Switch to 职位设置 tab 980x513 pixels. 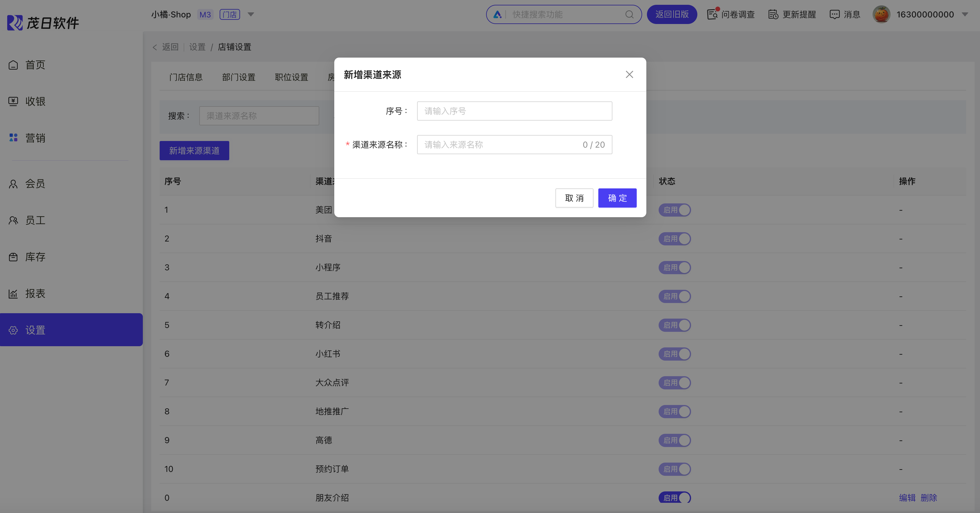click(291, 77)
